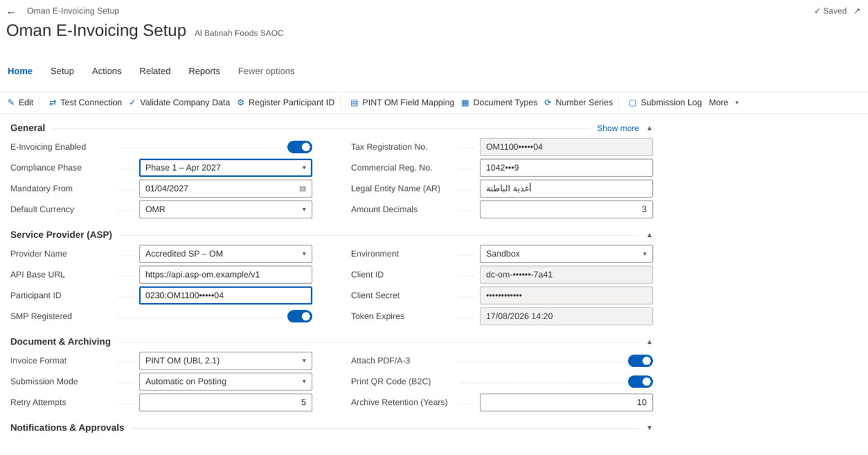Click the Validate Company Data action label

click(x=185, y=103)
